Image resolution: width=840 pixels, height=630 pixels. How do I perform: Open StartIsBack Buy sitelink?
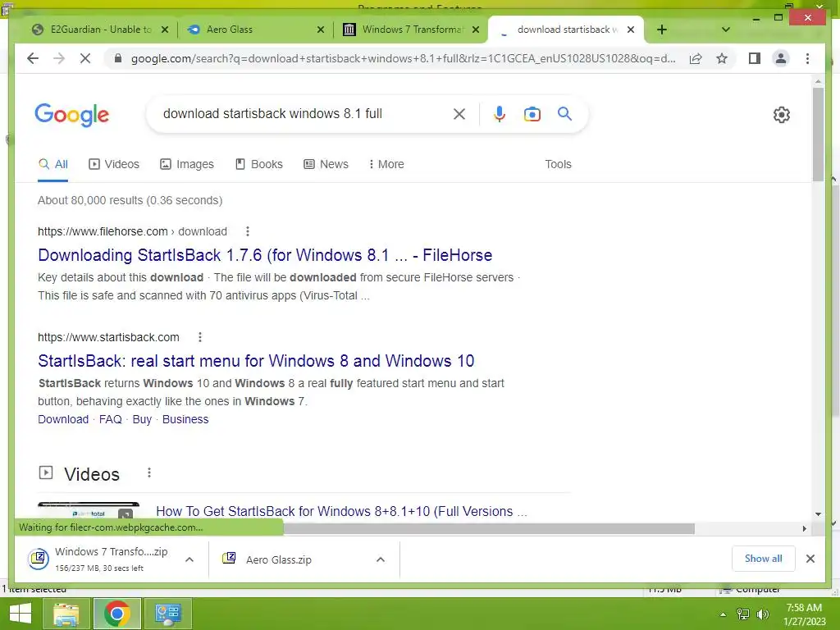[x=142, y=419]
